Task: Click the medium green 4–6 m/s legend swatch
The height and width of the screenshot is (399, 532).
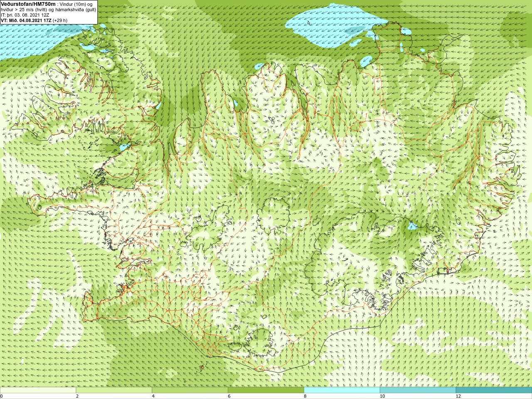Action: [x=190, y=390]
